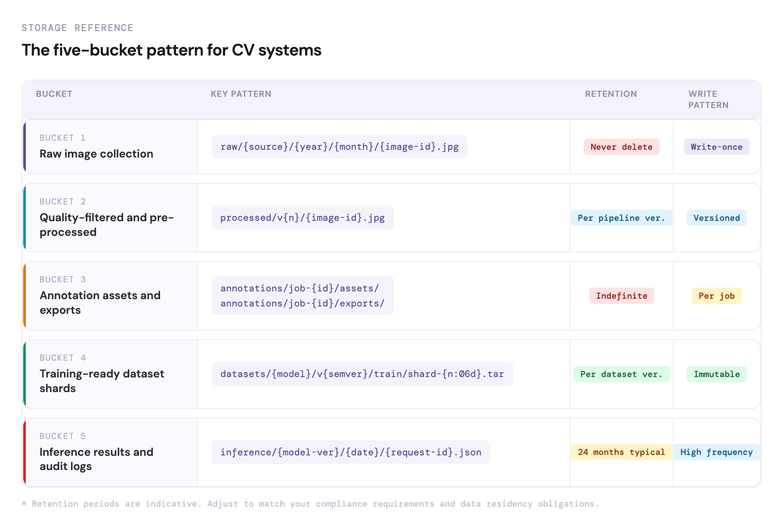
Task: Open the "Training-ready dataset shards" row title
Action: point(102,381)
